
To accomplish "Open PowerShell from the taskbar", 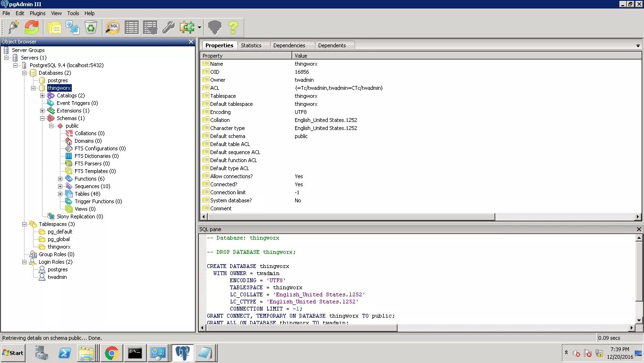I will click(x=65, y=353).
